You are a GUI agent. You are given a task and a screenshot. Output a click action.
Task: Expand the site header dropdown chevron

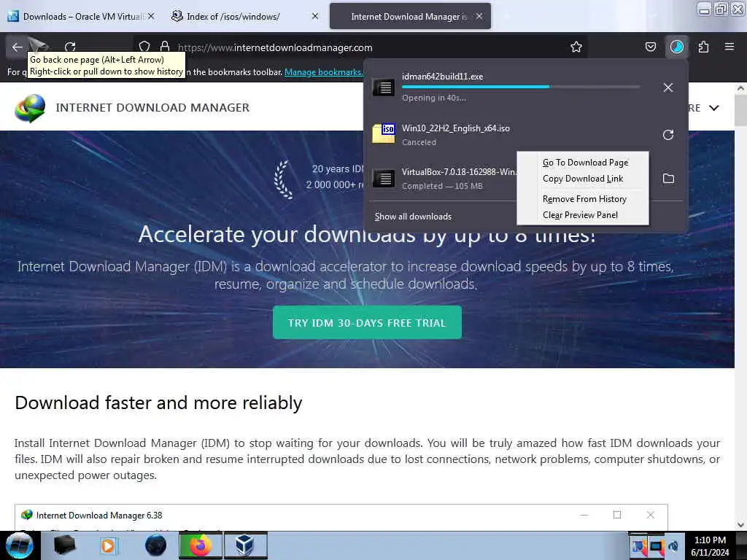click(713, 108)
